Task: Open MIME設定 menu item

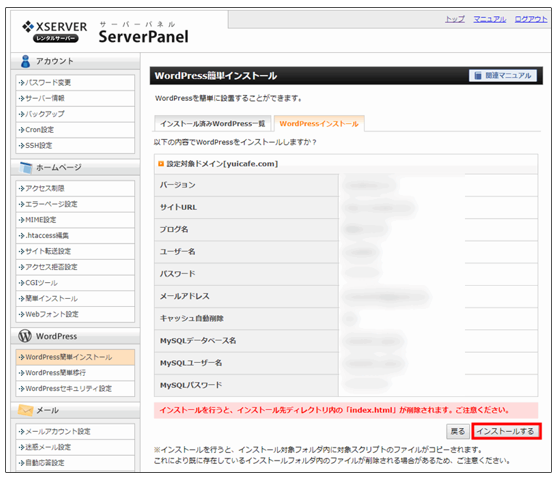Action: (x=75, y=220)
